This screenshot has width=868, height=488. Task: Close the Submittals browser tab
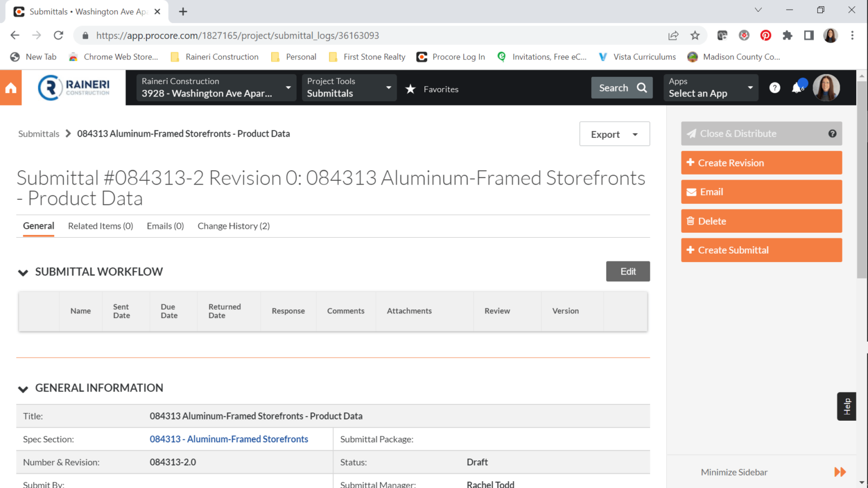point(157,11)
